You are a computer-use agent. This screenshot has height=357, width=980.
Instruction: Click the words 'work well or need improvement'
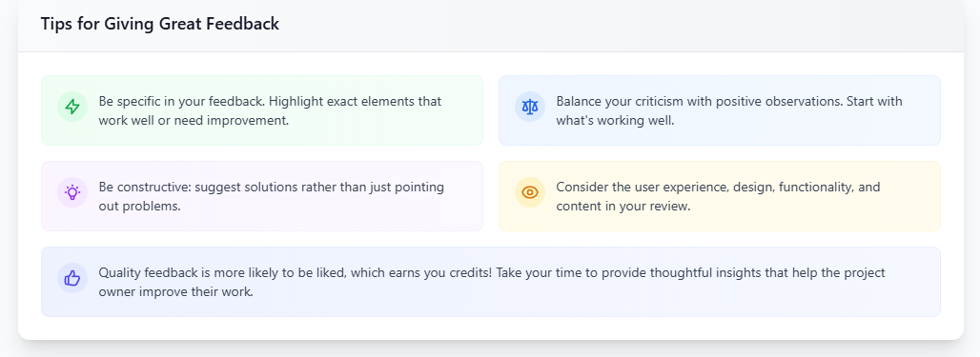[194, 121]
